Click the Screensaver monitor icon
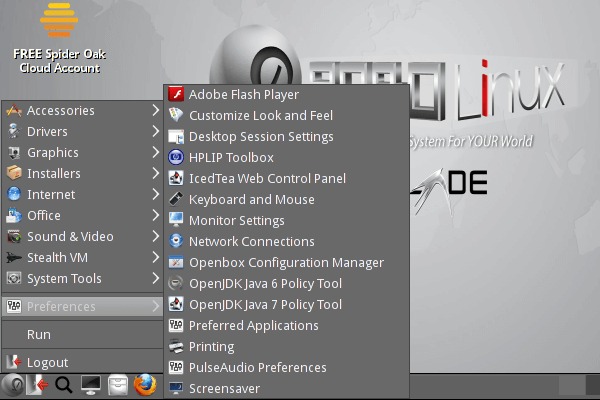The image size is (600, 400). (x=176, y=388)
